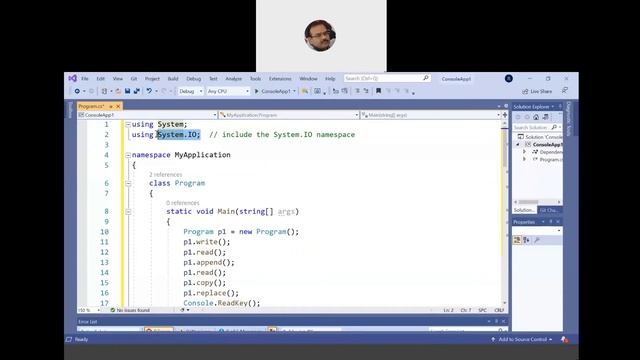
Task: Click the Save file icon
Action: coord(127,91)
